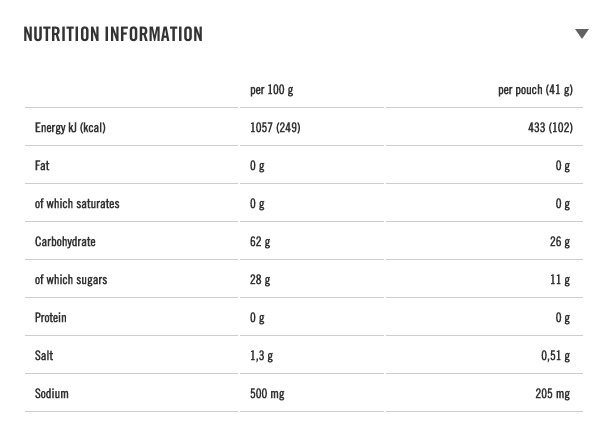Collapse the Nutrition Information section arrow

pos(582,34)
